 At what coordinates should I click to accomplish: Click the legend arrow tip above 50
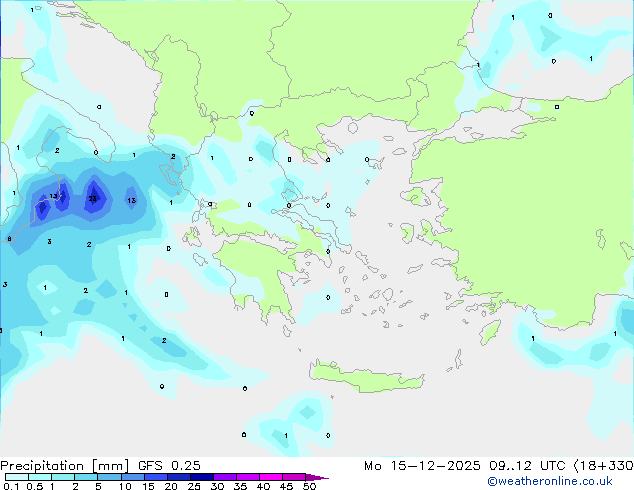[317, 477]
